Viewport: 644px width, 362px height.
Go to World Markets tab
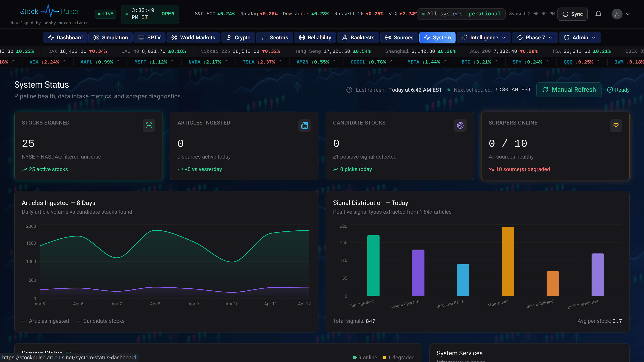point(193,38)
